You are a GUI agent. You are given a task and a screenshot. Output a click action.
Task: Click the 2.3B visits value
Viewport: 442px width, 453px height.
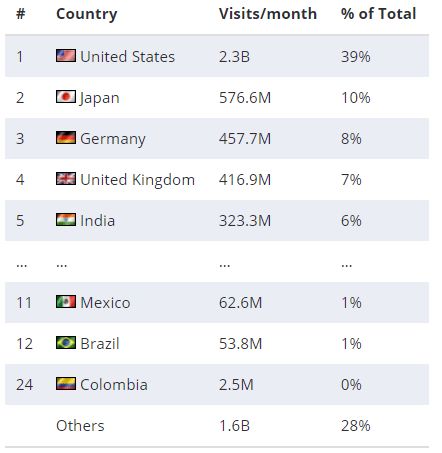234,56
